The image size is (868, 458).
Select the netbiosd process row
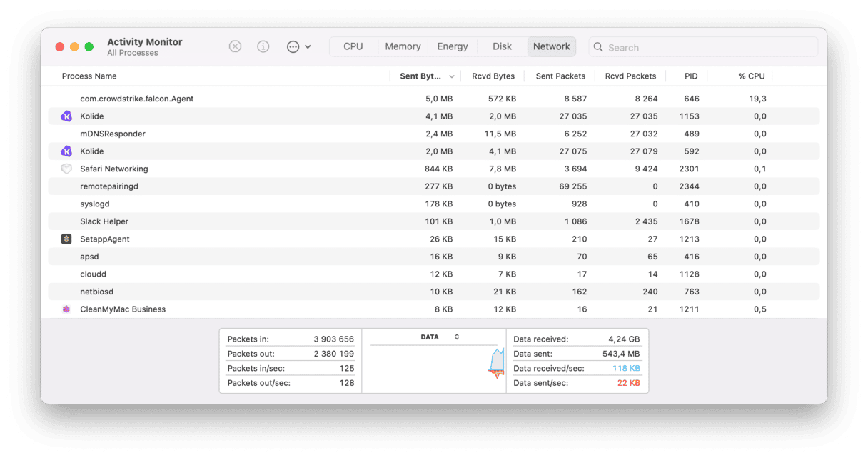pos(434,292)
